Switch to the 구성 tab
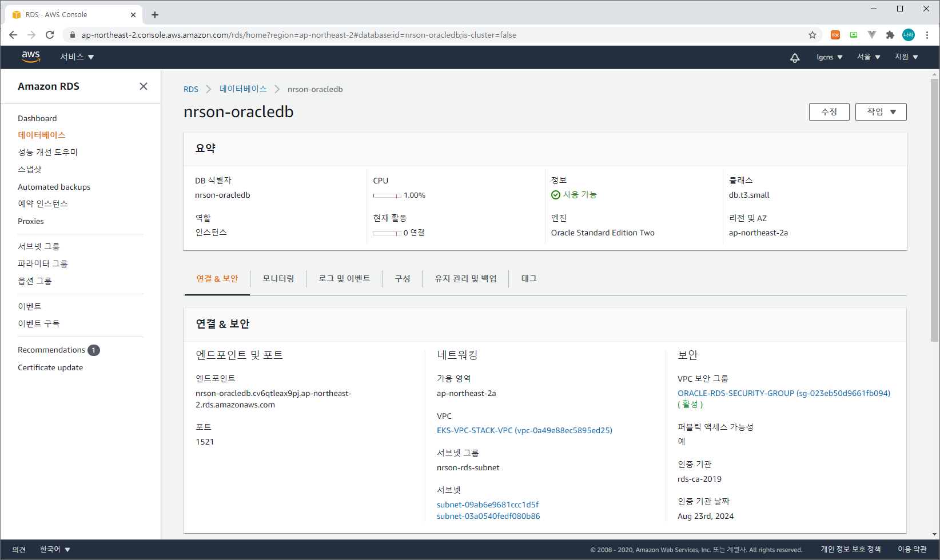This screenshot has height=560, width=940. [x=403, y=279]
